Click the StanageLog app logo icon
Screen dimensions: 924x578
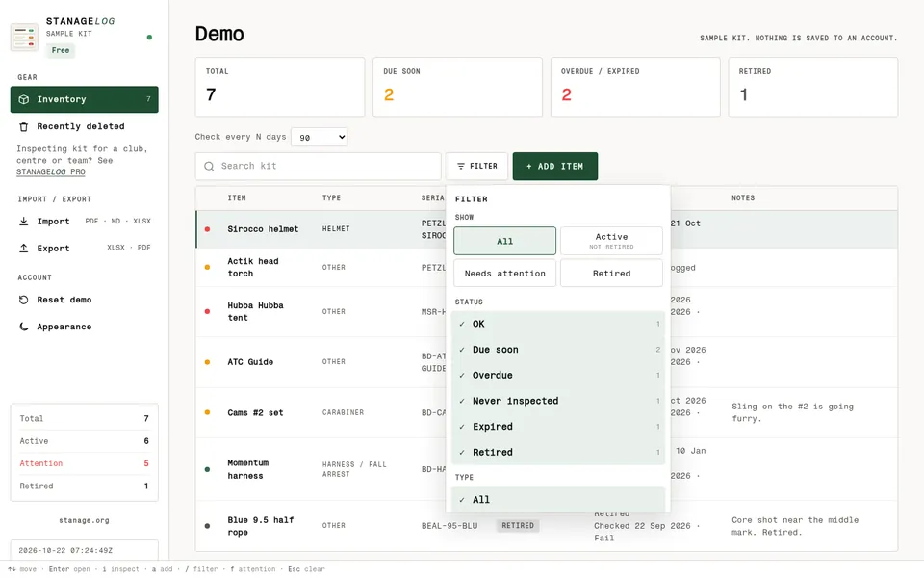point(24,38)
